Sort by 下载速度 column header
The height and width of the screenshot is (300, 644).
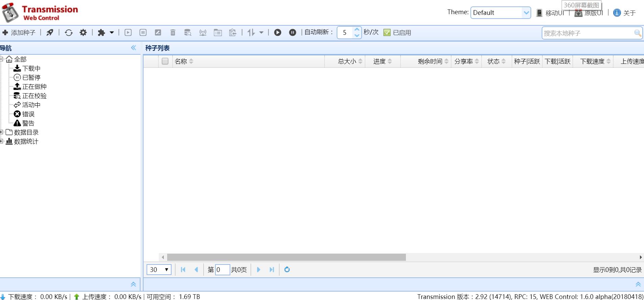pyautogui.click(x=593, y=61)
